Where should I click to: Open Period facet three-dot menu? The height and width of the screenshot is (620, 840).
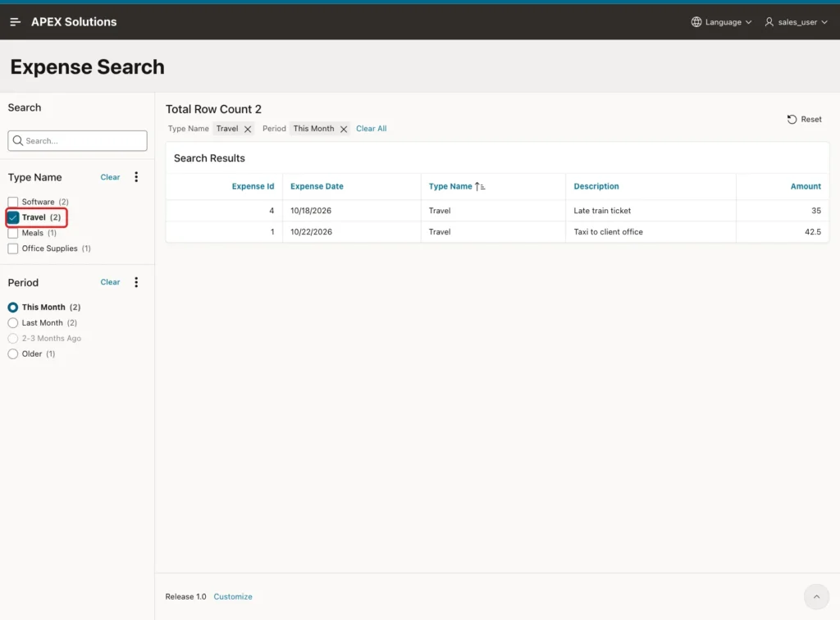pos(136,282)
